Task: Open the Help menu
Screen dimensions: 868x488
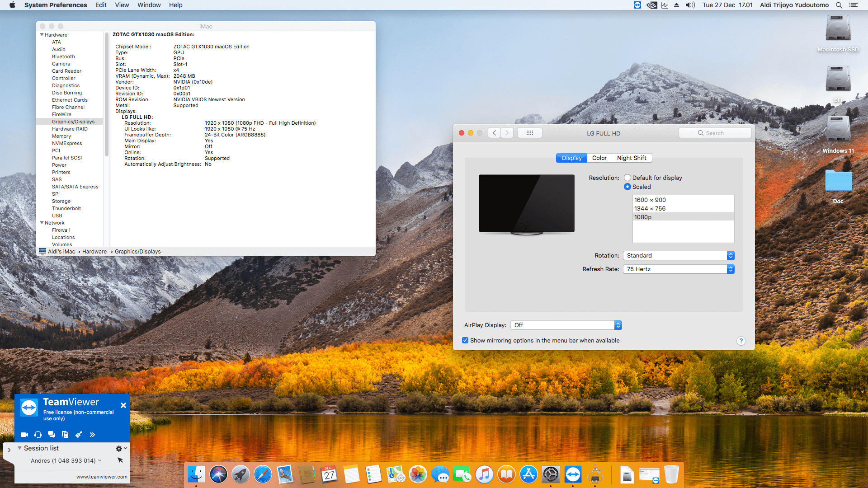Action: click(x=176, y=5)
